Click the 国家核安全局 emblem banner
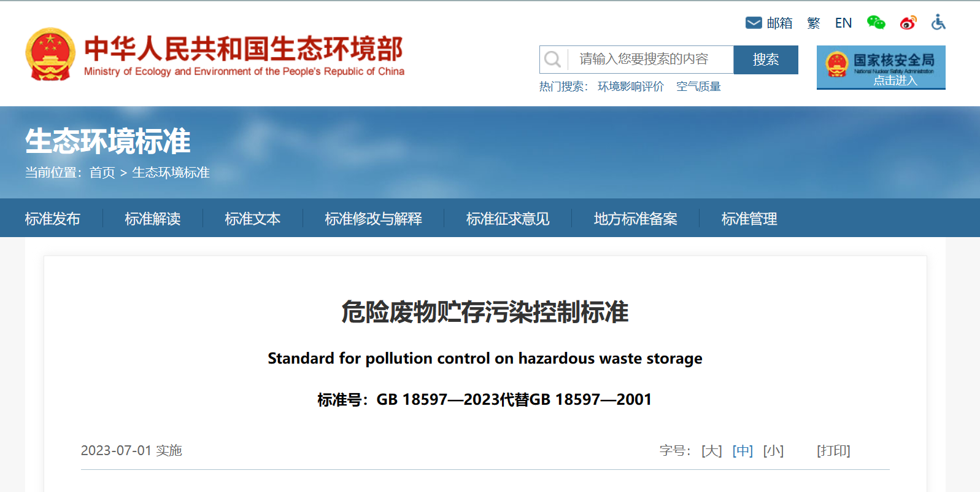The image size is (980, 492). tap(881, 67)
